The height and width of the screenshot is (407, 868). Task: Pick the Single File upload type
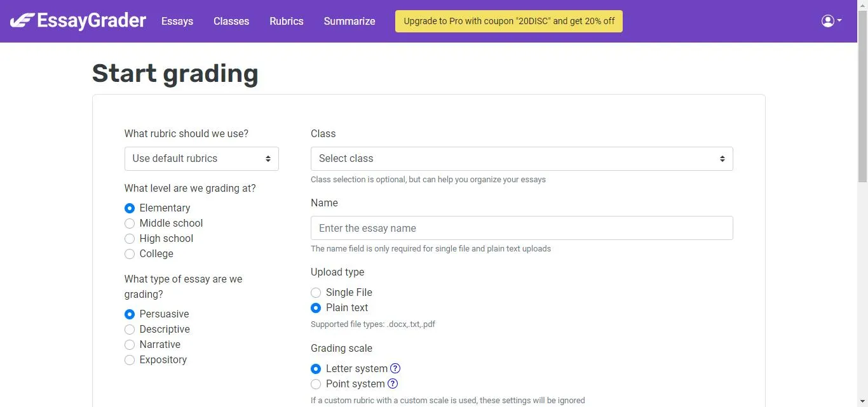point(316,293)
